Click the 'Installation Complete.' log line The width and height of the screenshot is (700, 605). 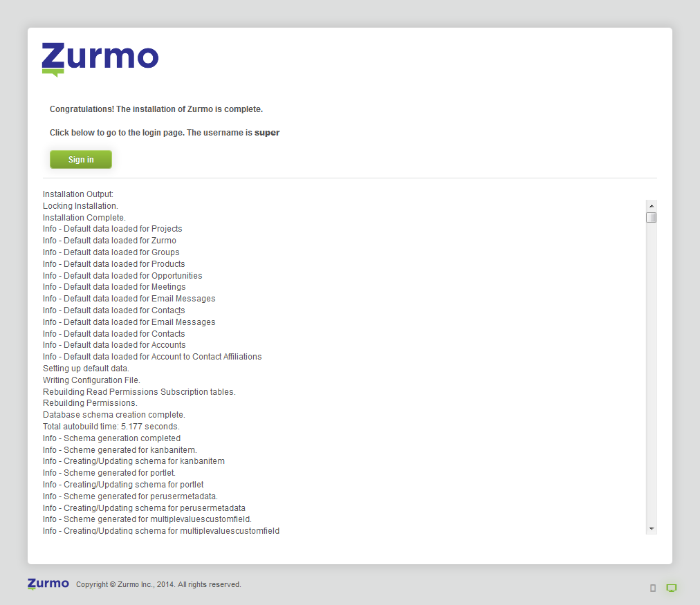coord(84,218)
